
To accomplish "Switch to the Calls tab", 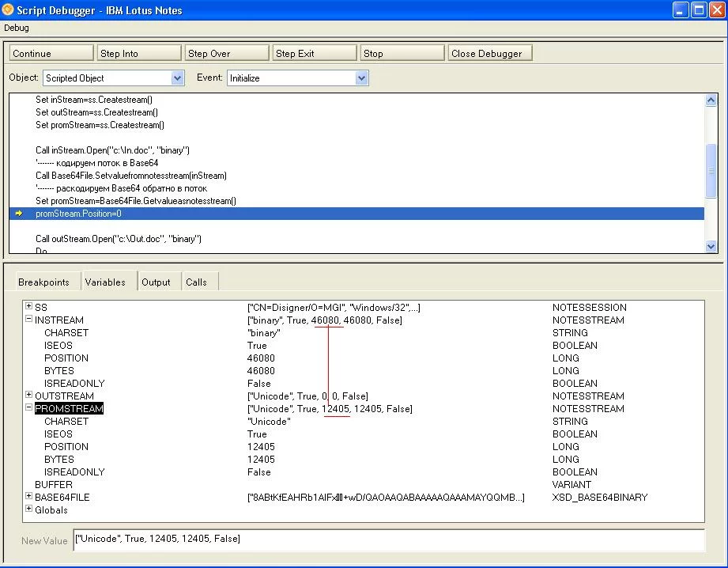I will (x=196, y=282).
